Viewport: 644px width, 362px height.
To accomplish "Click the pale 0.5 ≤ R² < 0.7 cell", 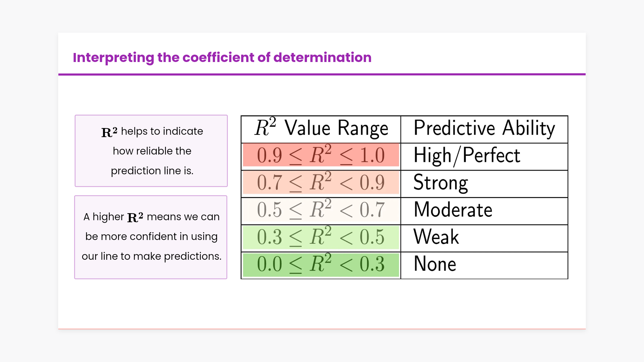I will (x=321, y=210).
